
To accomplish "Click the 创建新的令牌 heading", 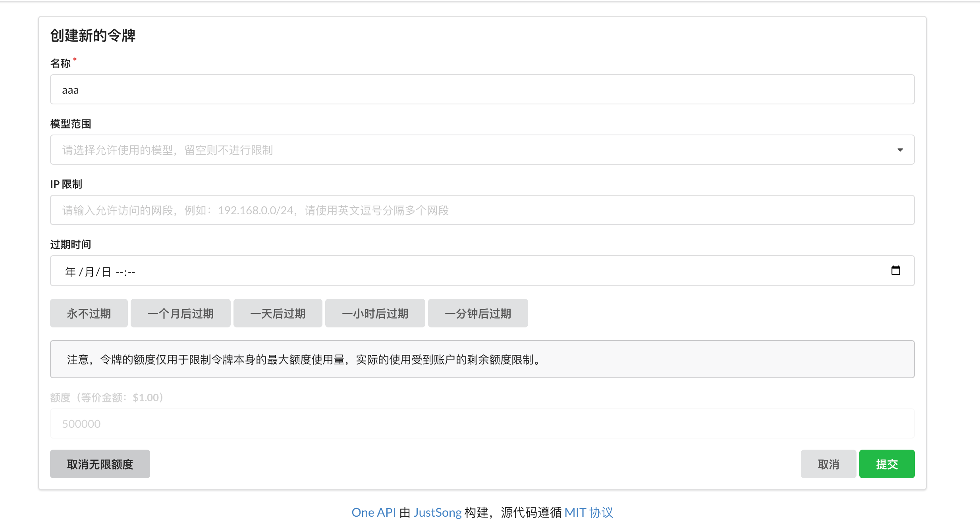I will (x=93, y=36).
